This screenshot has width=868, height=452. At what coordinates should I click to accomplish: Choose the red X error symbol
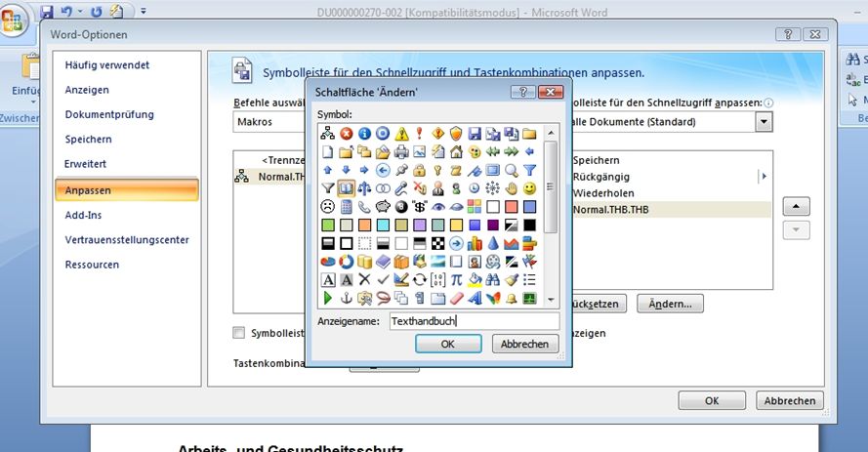coord(346,134)
